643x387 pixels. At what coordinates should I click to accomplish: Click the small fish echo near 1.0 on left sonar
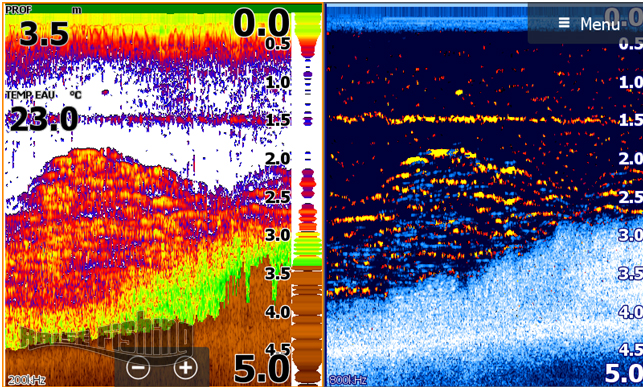105,92
